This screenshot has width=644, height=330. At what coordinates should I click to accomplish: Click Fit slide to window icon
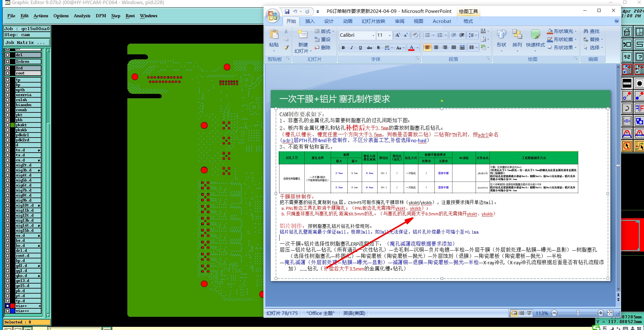(x=610, y=313)
